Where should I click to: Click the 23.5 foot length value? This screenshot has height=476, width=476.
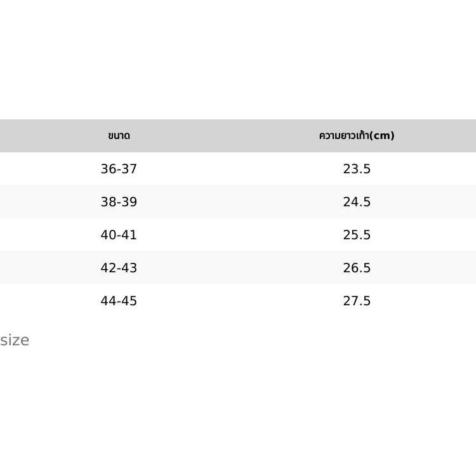click(x=357, y=169)
